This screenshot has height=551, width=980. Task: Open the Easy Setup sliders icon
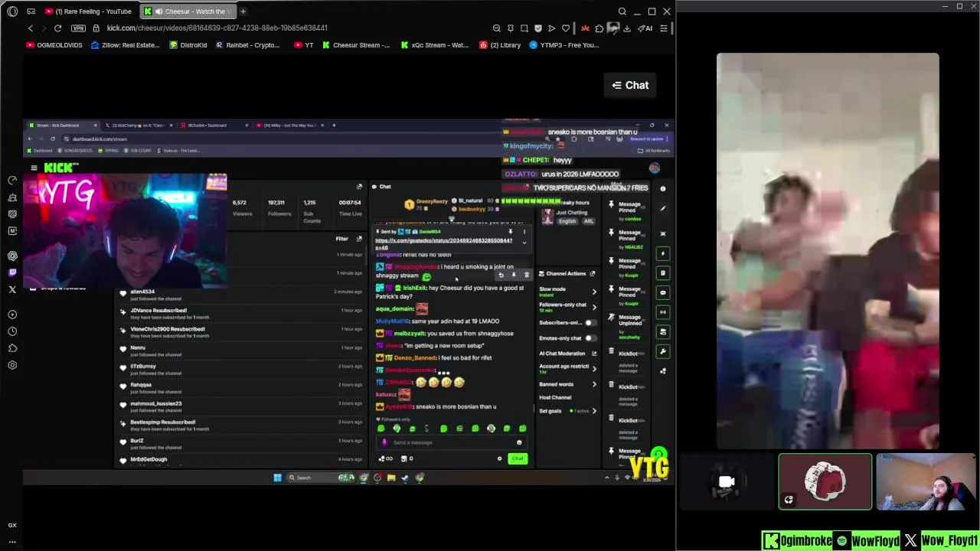[x=664, y=28]
